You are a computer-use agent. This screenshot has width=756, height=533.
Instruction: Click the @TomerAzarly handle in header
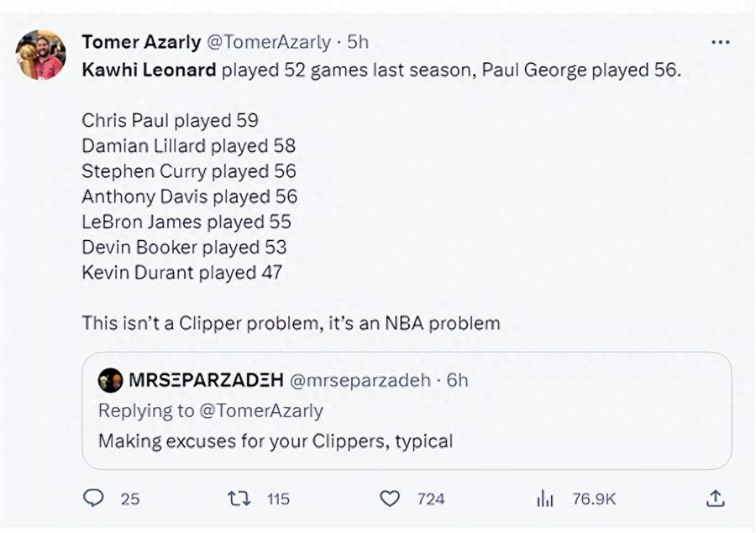pos(269,42)
